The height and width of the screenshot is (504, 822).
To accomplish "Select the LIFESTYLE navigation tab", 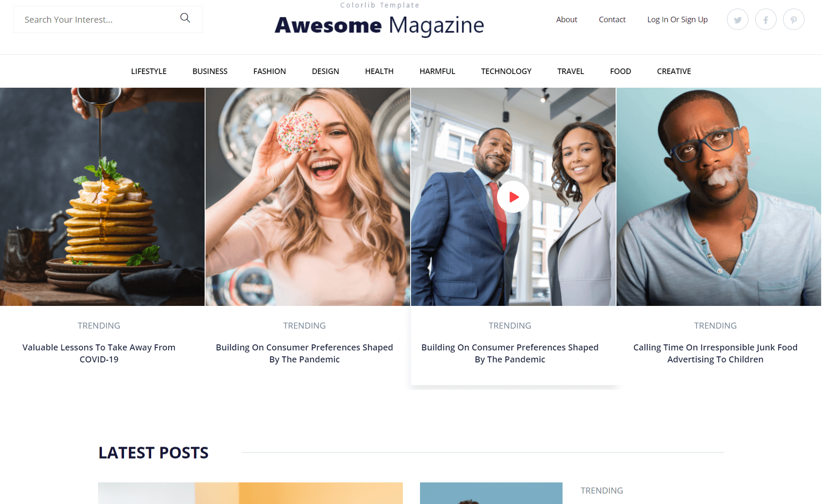I will pyautogui.click(x=149, y=71).
